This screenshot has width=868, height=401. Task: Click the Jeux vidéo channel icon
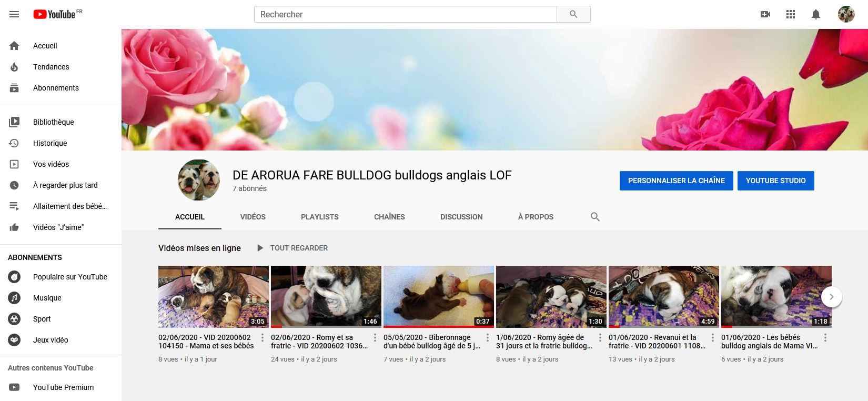click(14, 340)
